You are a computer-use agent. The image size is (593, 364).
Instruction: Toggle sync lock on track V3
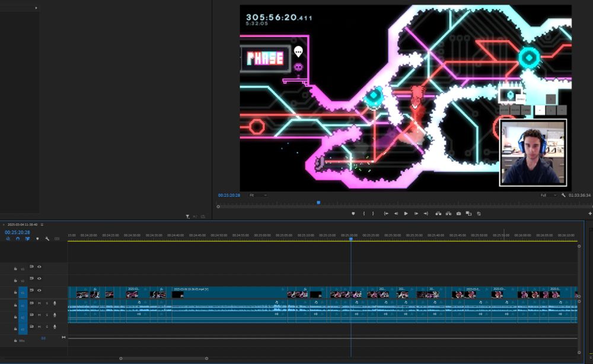click(32, 267)
